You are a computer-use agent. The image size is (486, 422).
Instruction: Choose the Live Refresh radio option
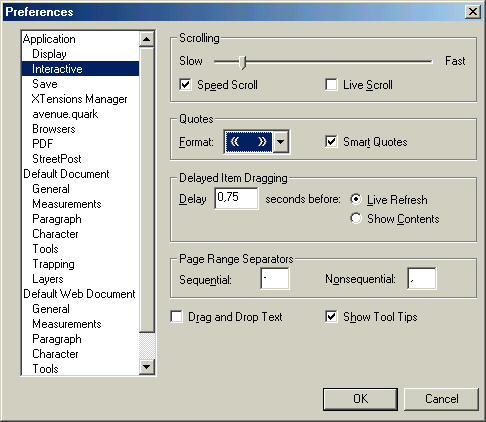[356, 199]
